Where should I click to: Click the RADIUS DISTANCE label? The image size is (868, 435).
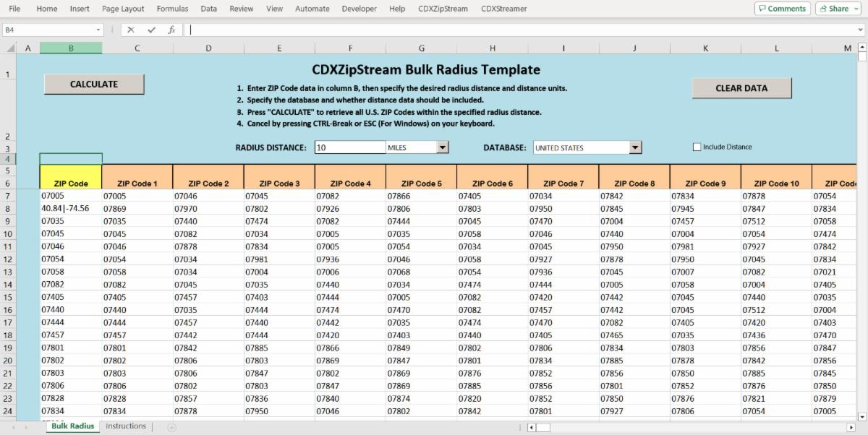(x=271, y=147)
